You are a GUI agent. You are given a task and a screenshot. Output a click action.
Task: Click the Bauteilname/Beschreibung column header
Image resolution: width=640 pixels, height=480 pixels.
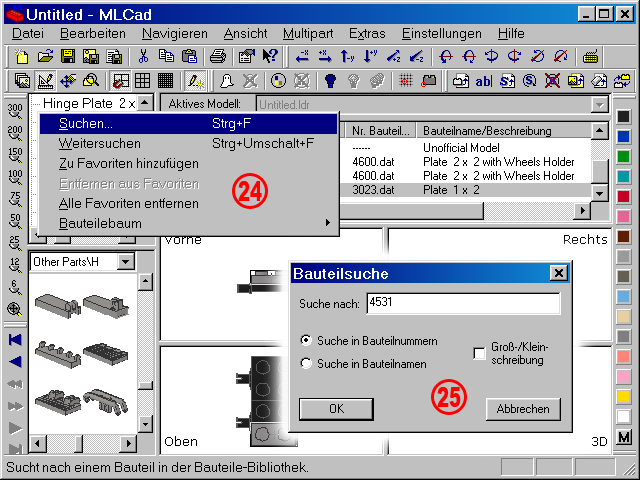504,131
